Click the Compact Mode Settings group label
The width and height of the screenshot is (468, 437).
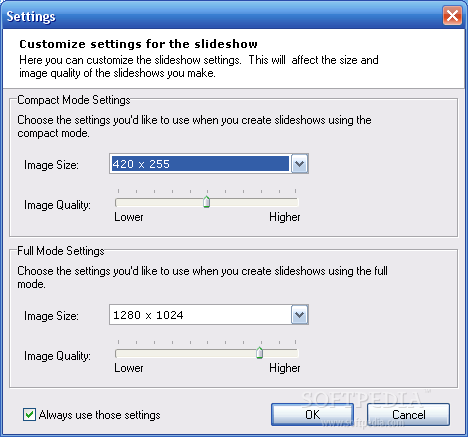pyautogui.click(x=74, y=100)
